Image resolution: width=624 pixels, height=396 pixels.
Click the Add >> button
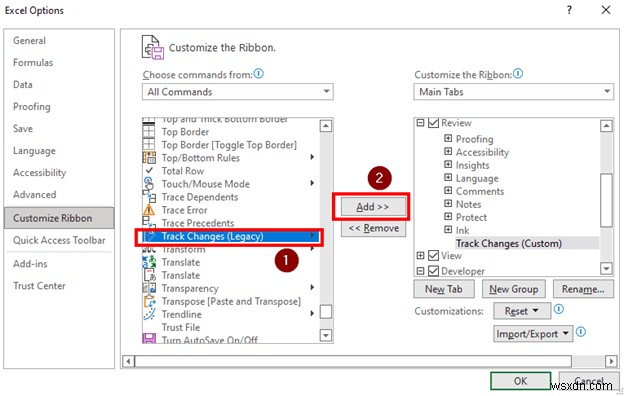[372, 207]
